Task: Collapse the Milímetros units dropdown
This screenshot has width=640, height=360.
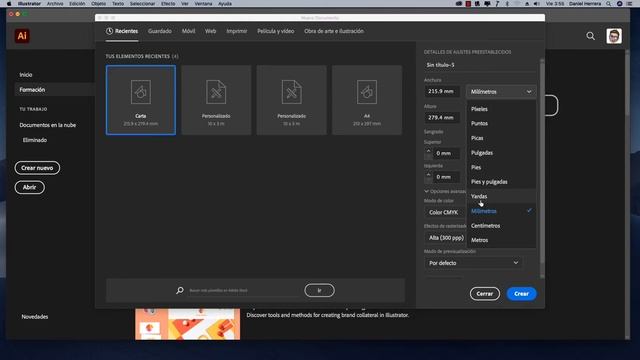Action: (x=501, y=92)
